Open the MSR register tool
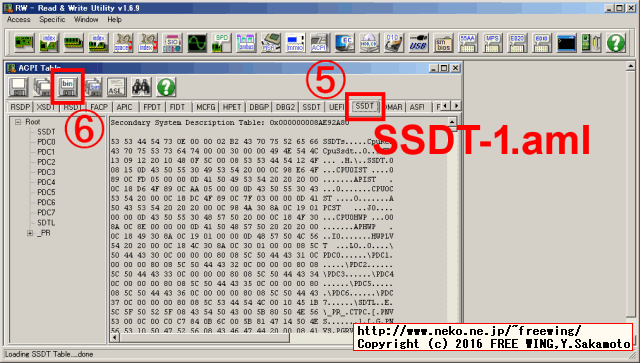The height and width of the screenshot is (363, 640). 271,42
